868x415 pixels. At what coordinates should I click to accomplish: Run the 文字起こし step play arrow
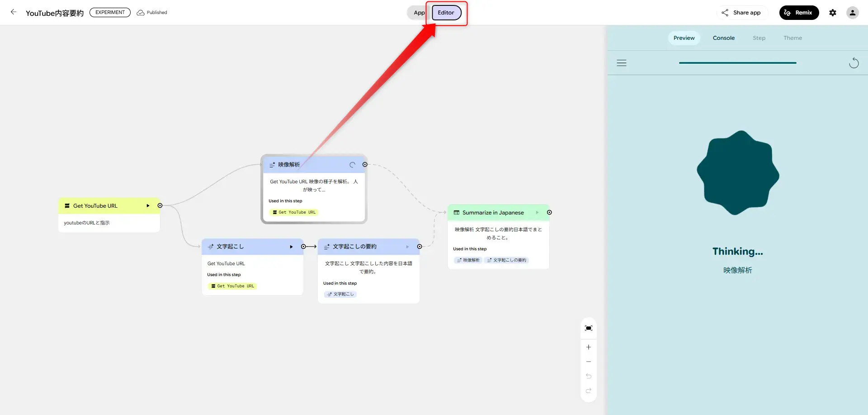pos(291,247)
